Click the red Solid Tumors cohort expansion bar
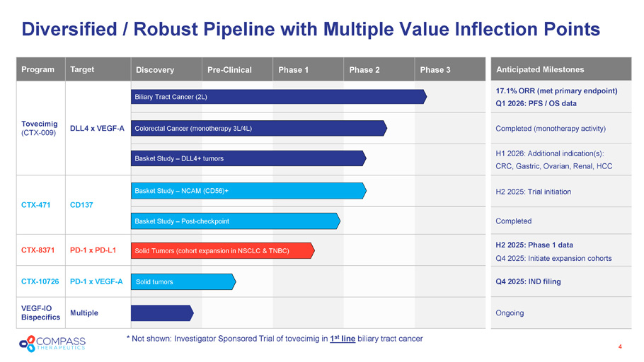Viewport: 644px width, 362px height. (221, 251)
